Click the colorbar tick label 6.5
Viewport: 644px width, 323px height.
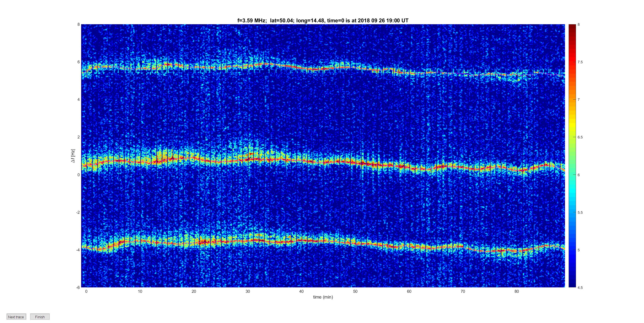(x=580, y=137)
